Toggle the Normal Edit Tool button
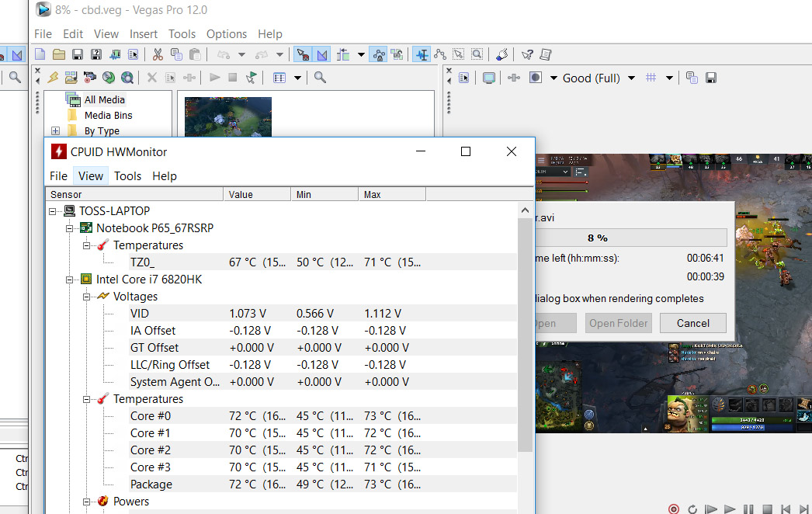Screen dimensions: 812x514 click(x=422, y=54)
